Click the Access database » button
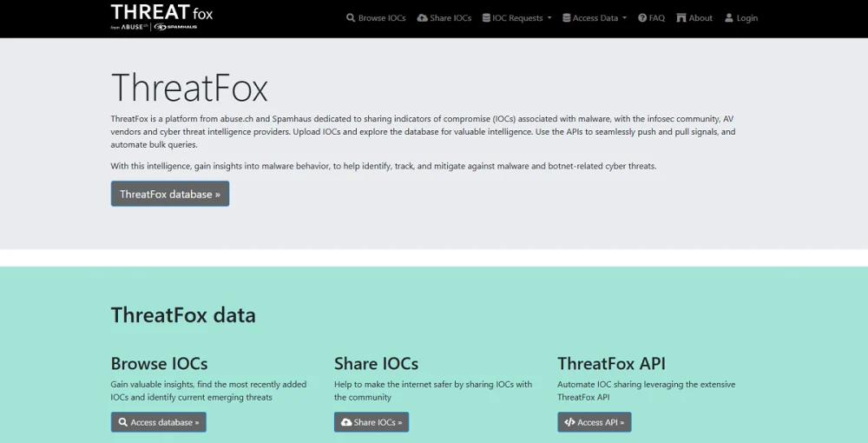 point(158,422)
